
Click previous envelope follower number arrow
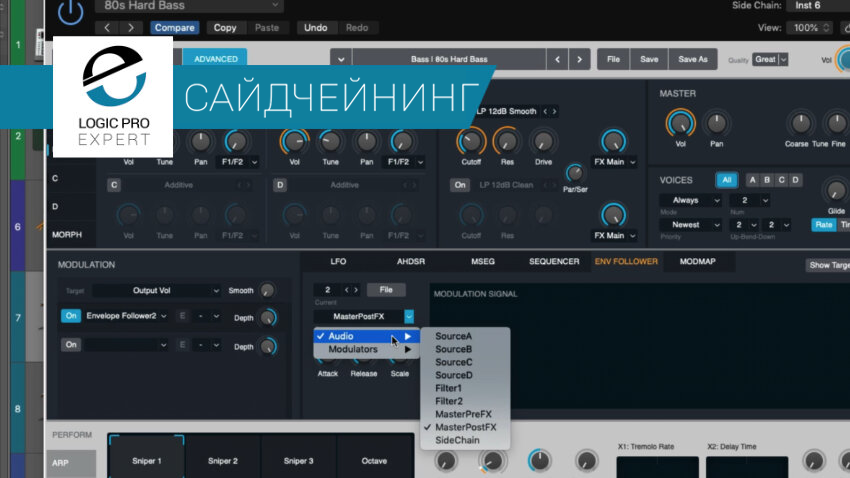tap(347, 290)
